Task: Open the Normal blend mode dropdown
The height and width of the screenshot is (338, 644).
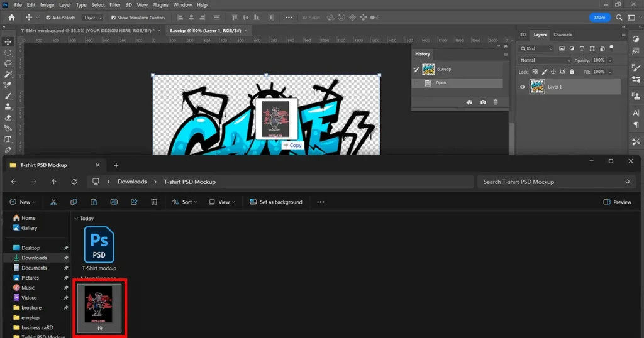Action: click(545, 60)
